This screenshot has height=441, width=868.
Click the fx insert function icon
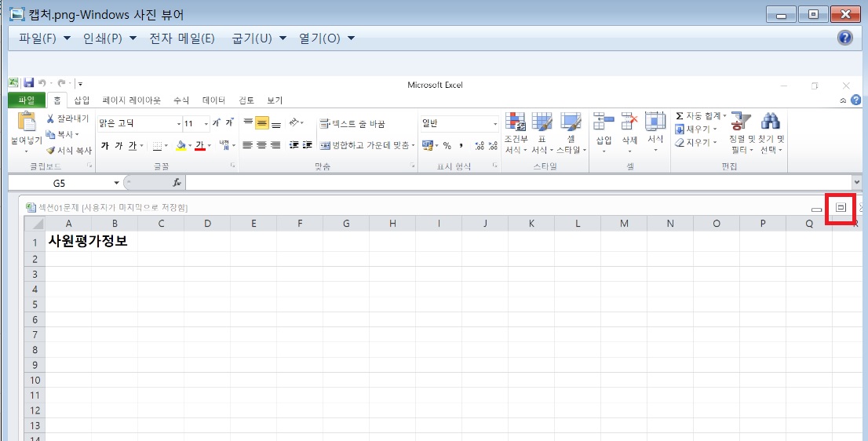click(177, 182)
